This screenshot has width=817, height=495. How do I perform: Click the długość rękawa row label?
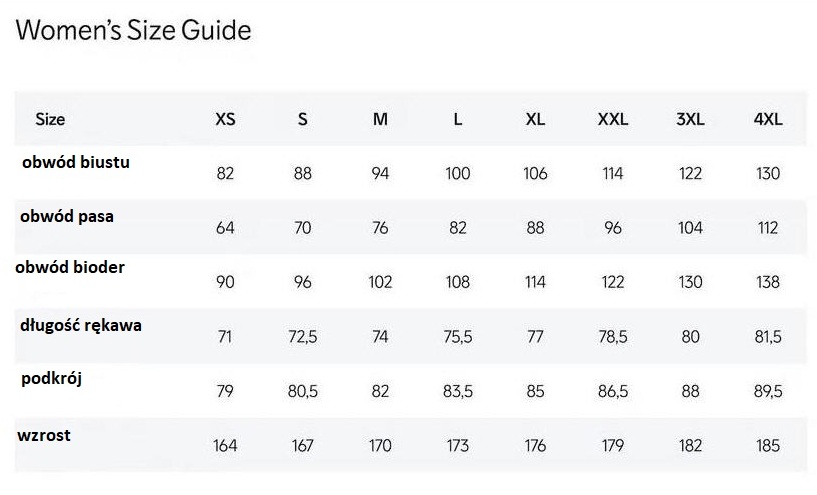click(x=81, y=325)
